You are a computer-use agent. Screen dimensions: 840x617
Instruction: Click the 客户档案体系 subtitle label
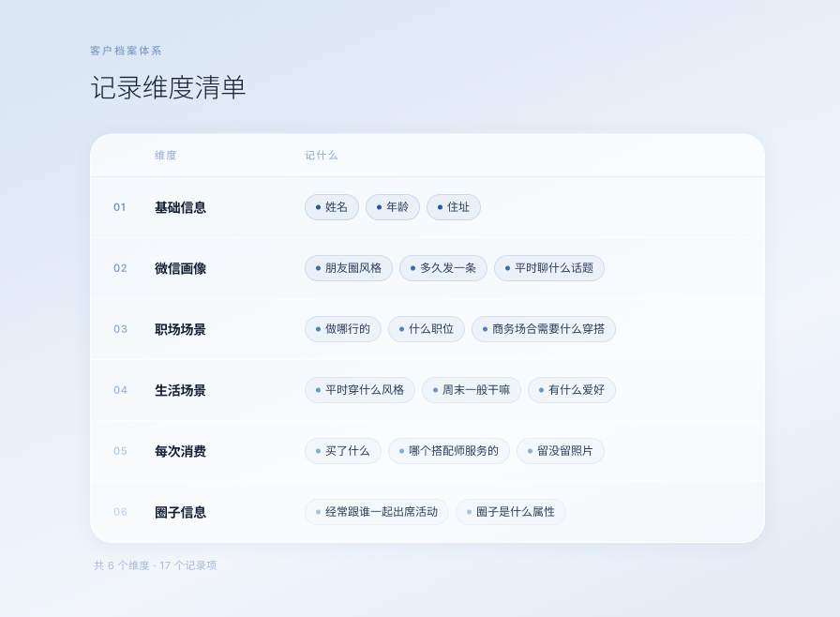click(126, 51)
